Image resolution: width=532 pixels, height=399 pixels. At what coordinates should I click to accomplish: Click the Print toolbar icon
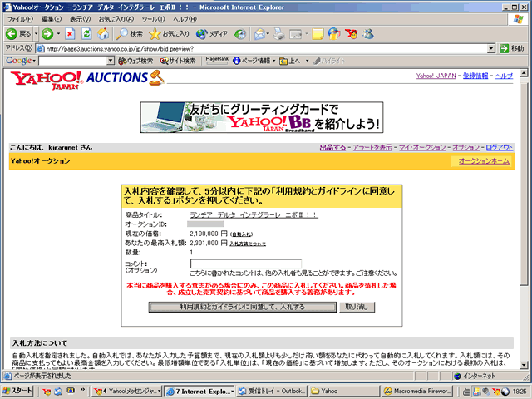[x=279, y=34]
